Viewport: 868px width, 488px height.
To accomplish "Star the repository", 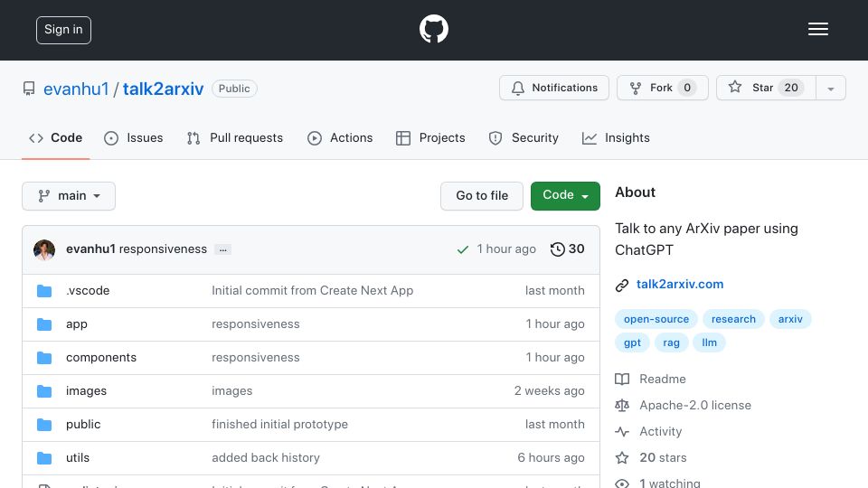I will tap(766, 88).
